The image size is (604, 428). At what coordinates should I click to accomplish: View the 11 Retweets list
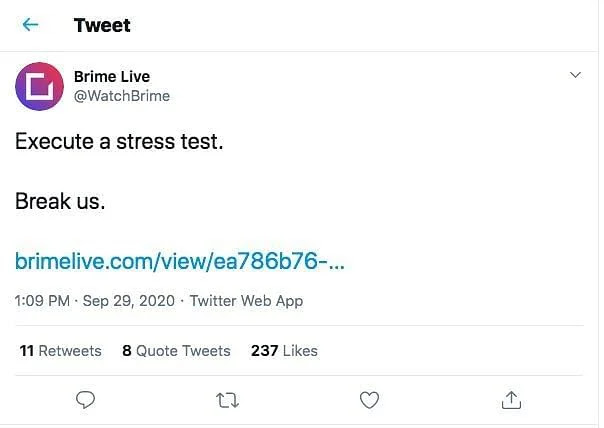60,351
